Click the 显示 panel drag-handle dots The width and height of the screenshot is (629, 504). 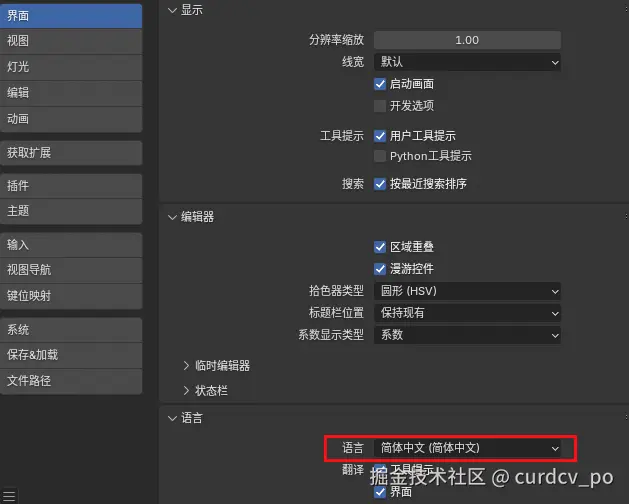(626, 9)
